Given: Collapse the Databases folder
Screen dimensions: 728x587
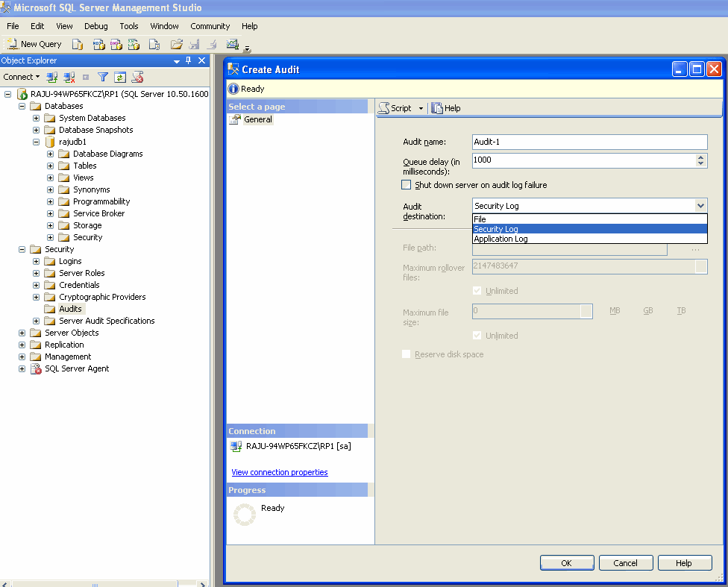Looking at the screenshot, I should (21, 106).
